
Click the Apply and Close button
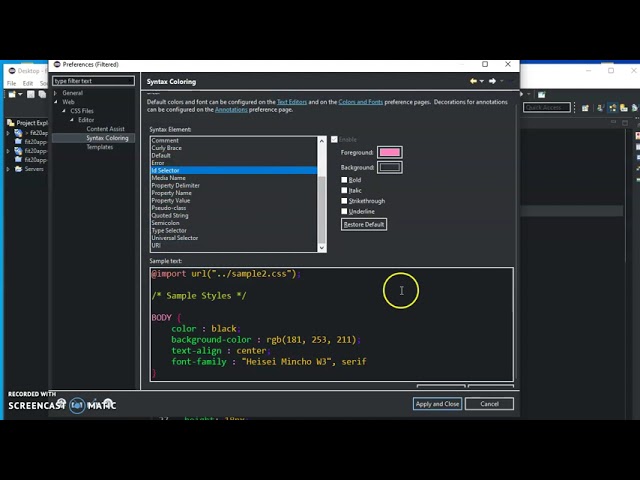[x=437, y=404]
